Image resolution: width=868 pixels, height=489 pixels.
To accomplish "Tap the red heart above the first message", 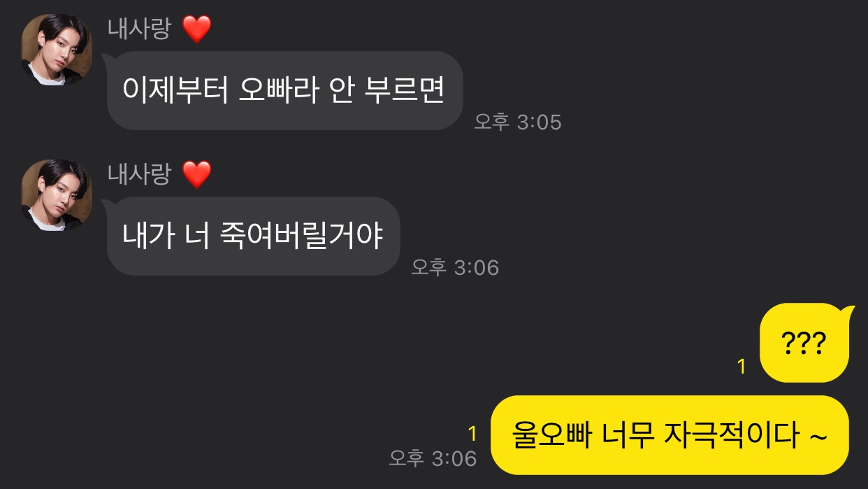I will coord(196,30).
